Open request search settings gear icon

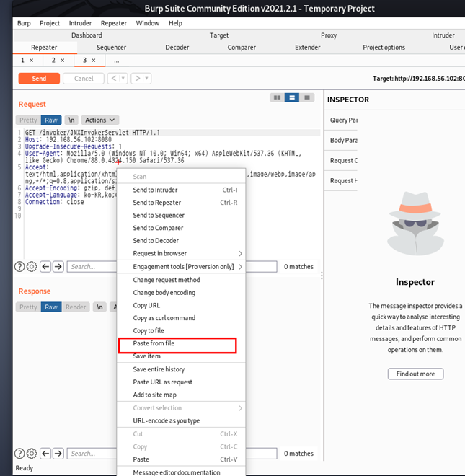coord(32,267)
